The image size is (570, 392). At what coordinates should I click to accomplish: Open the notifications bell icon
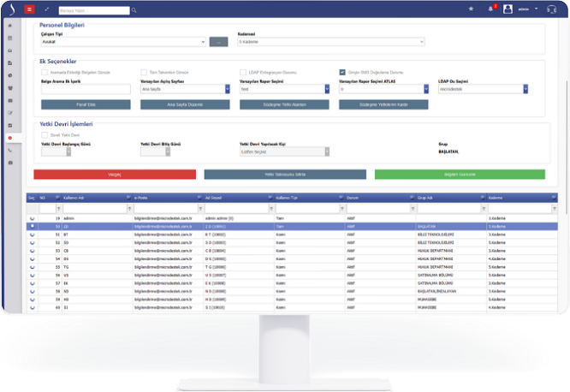490,9
